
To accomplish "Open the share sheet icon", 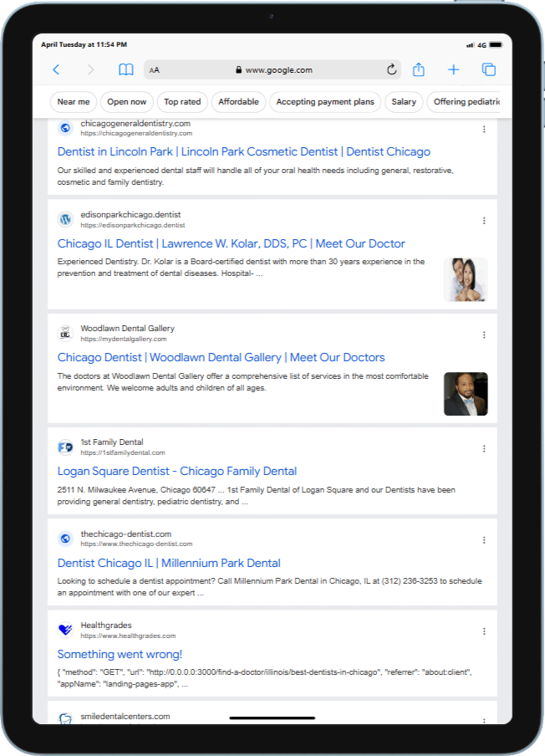I will [x=419, y=69].
